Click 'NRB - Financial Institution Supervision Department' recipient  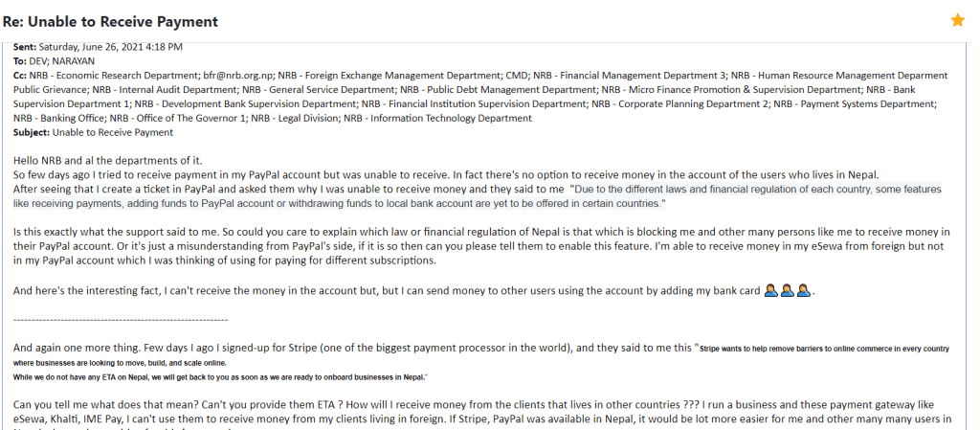(x=474, y=103)
